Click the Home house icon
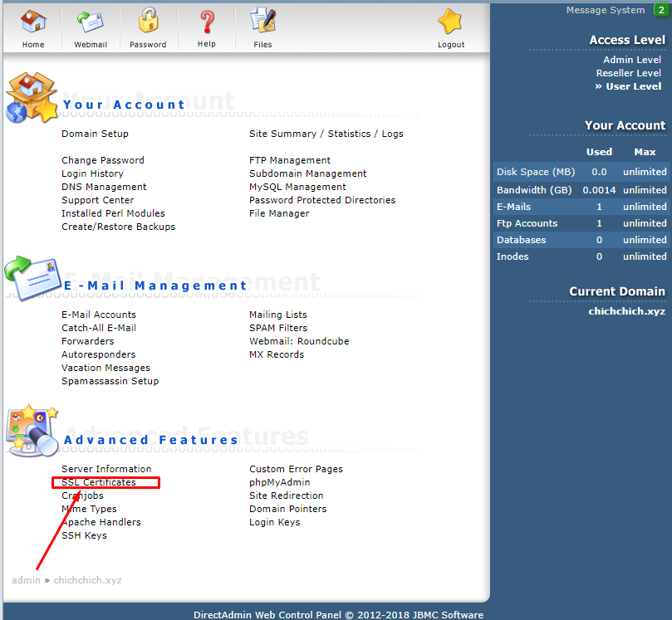 coord(33,22)
